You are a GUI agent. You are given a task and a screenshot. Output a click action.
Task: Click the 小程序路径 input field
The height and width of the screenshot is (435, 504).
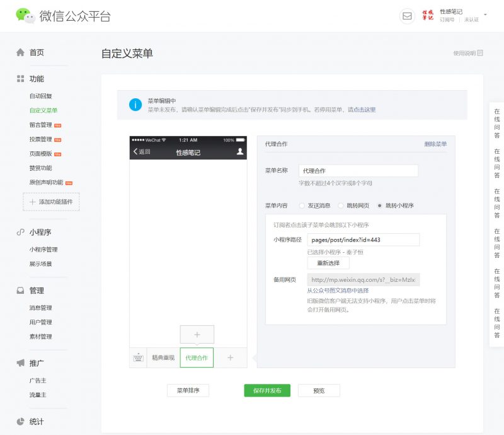click(364, 240)
